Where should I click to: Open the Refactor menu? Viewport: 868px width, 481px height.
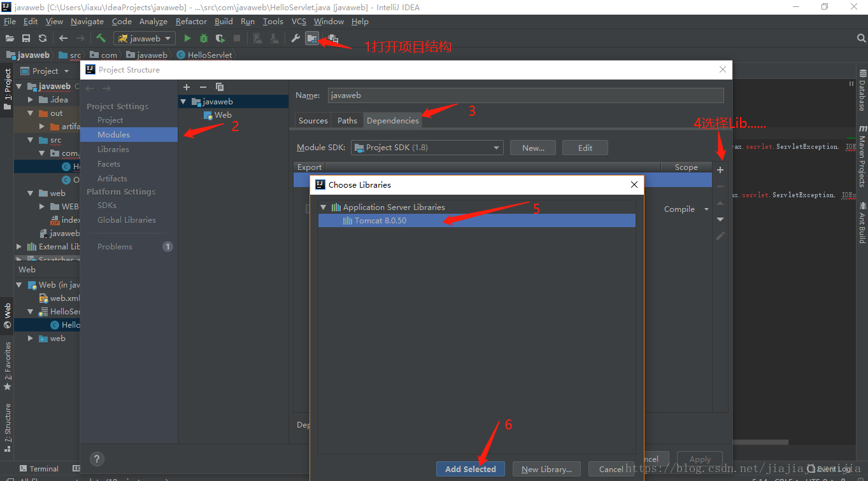pos(191,21)
